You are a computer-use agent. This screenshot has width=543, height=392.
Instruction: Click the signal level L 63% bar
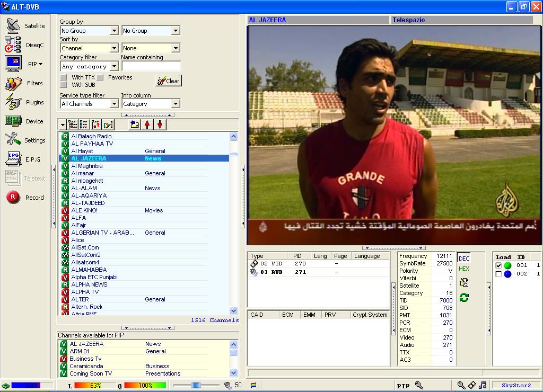click(x=95, y=386)
